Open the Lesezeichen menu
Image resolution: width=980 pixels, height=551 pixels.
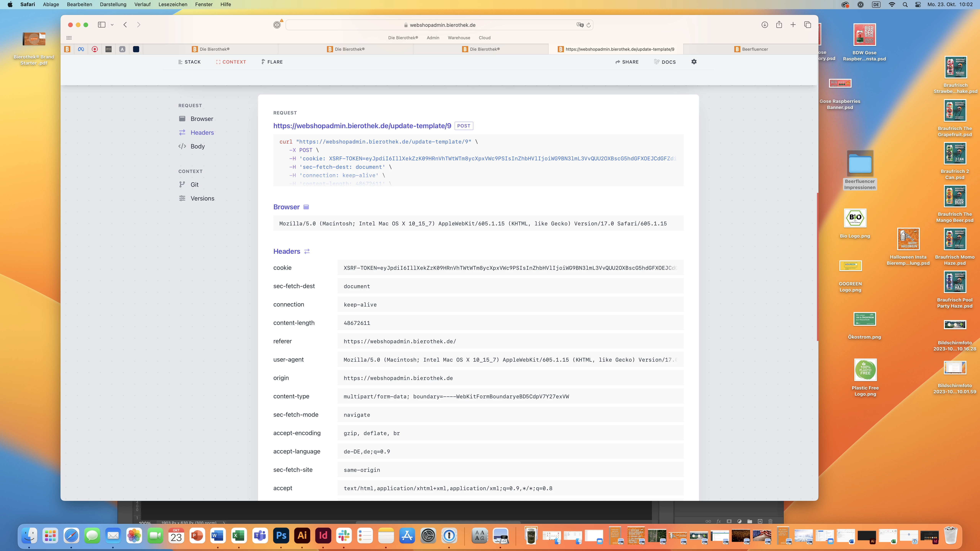tap(173, 4)
